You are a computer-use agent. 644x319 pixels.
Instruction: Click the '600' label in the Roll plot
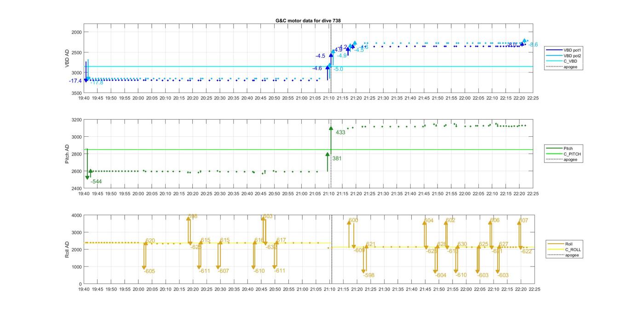coord(353,220)
